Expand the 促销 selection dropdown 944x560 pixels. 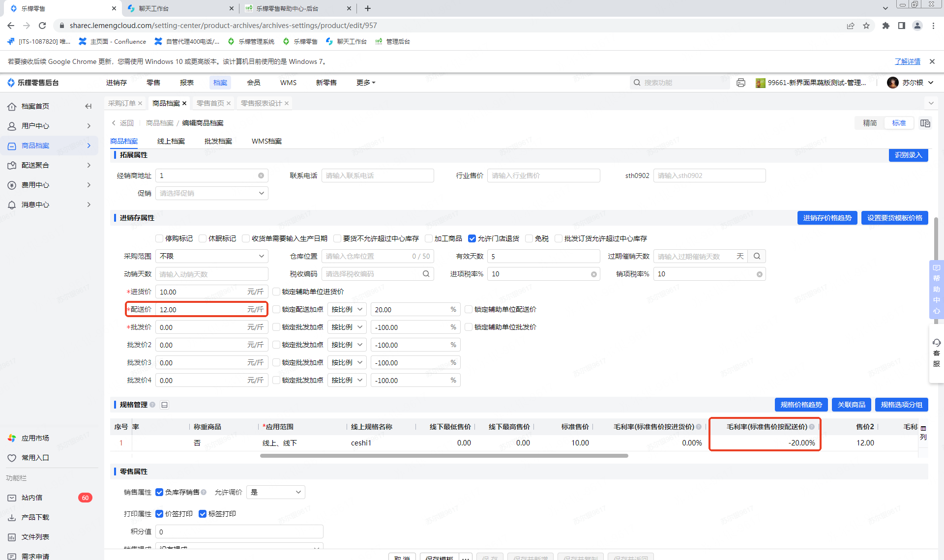(212, 193)
